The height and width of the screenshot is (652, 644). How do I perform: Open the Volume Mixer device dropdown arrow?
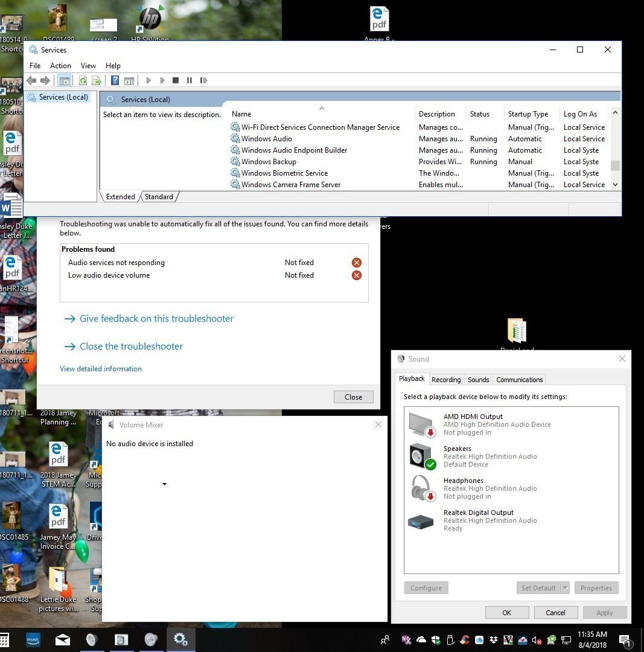[x=164, y=484]
